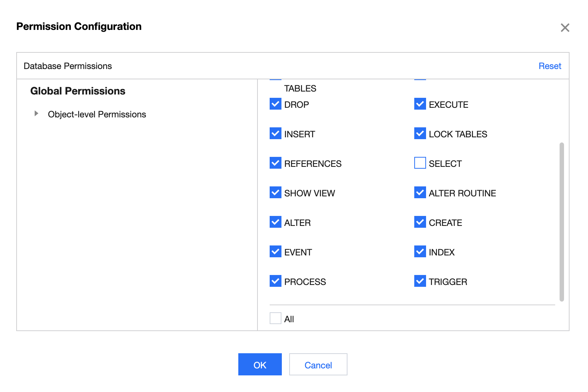
Task: Click the OK button
Action: (260, 365)
